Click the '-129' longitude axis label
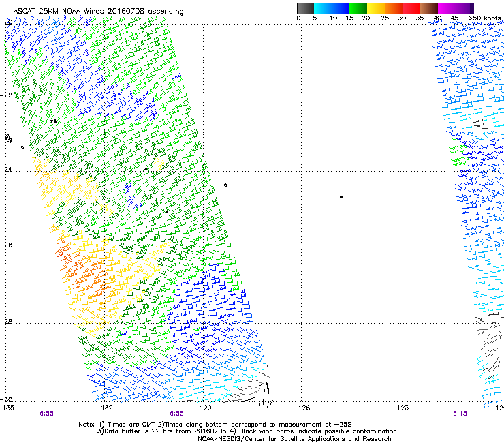 [203, 408]
